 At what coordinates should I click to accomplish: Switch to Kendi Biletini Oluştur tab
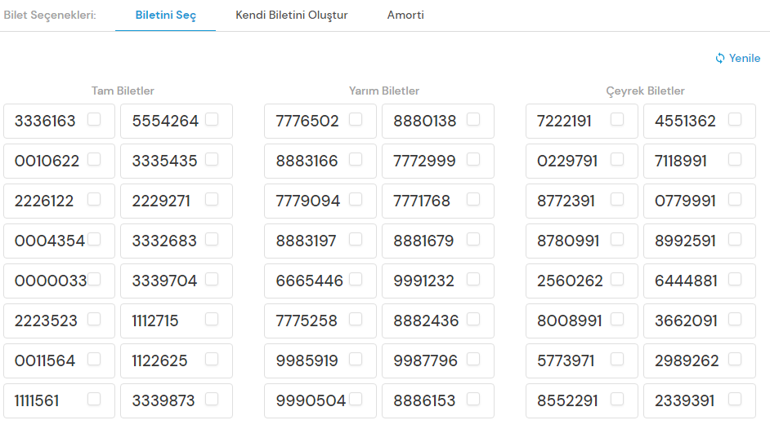click(291, 15)
